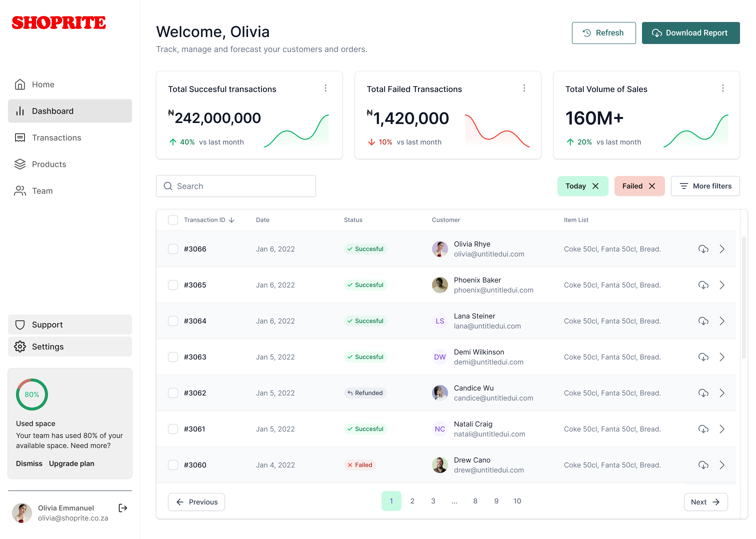Click the download icon on the #3060 row
The height and width of the screenshot is (539, 756).
[x=703, y=465]
